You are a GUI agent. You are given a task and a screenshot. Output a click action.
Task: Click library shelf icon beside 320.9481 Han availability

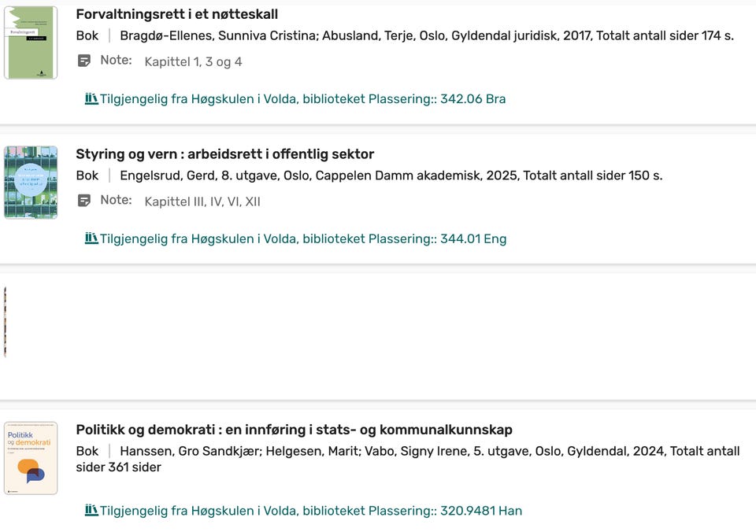[x=91, y=510]
